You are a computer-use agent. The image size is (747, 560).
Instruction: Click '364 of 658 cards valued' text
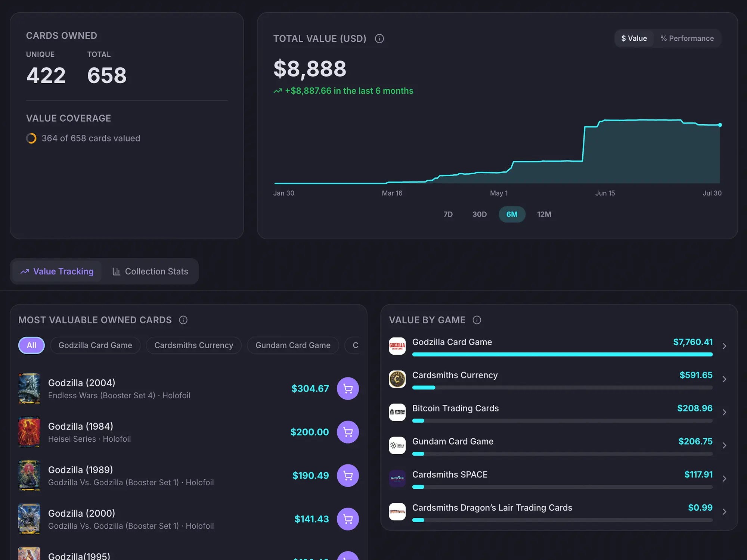tap(91, 139)
